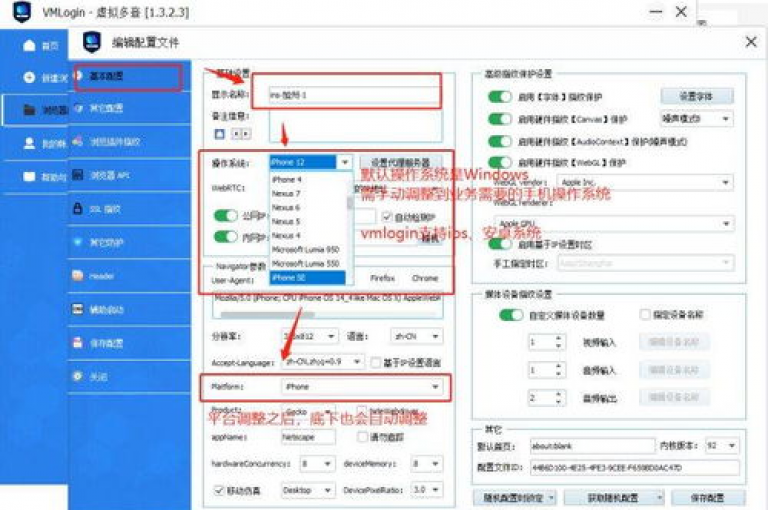
Task: Click the folder icon in the left sidebar
Action: pyautogui.click(x=29, y=110)
